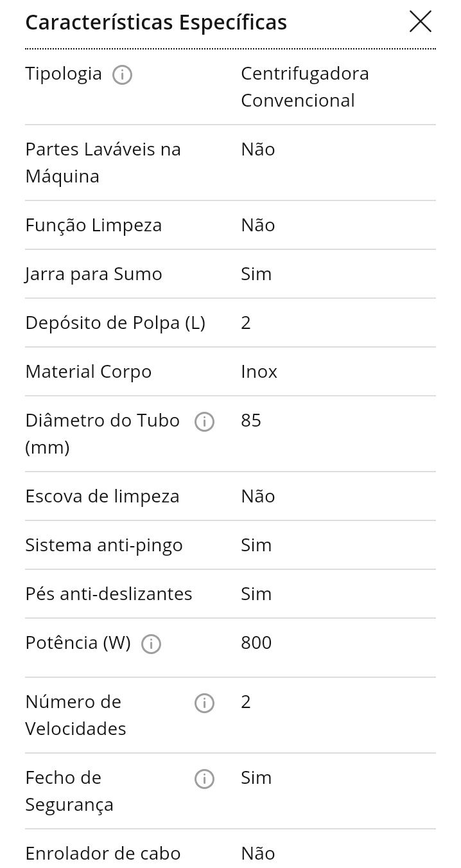View info about Número de Velocidades
Image resolution: width=461 pixels, height=868 pixels.
[x=204, y=704]
